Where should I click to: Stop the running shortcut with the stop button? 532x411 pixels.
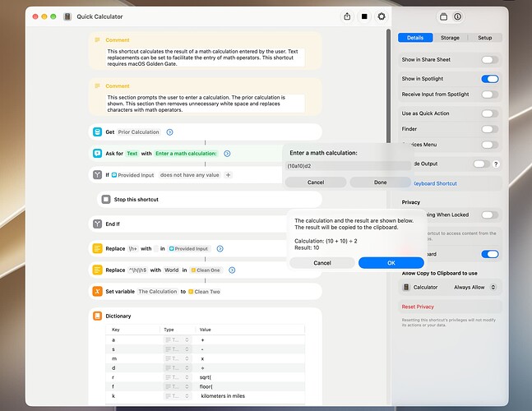(x=364, y=16)
